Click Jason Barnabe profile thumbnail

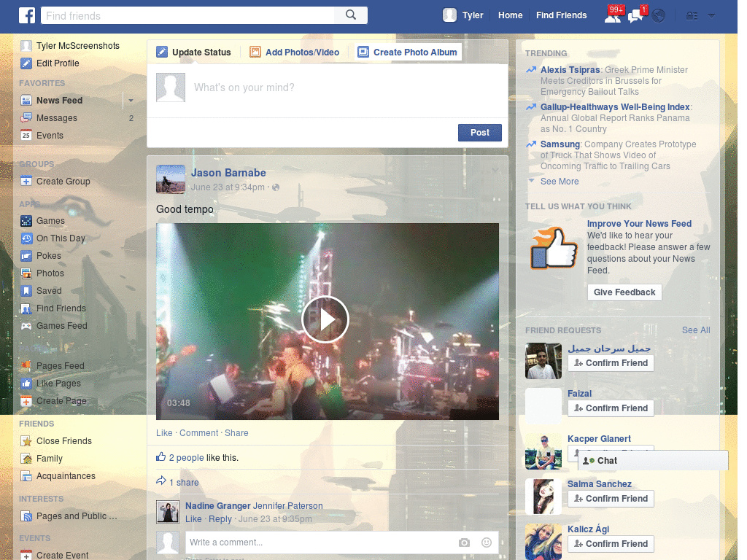pos(171,179)
